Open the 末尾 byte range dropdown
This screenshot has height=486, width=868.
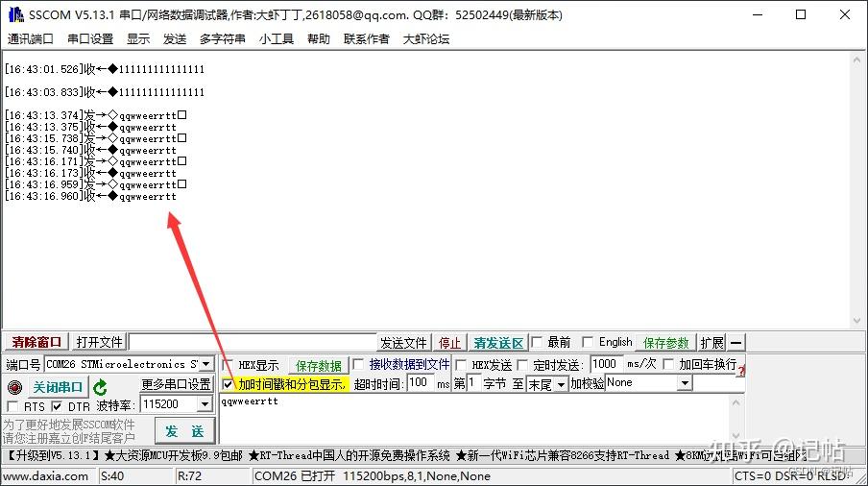pyautogui.click(x=562, y=384)
